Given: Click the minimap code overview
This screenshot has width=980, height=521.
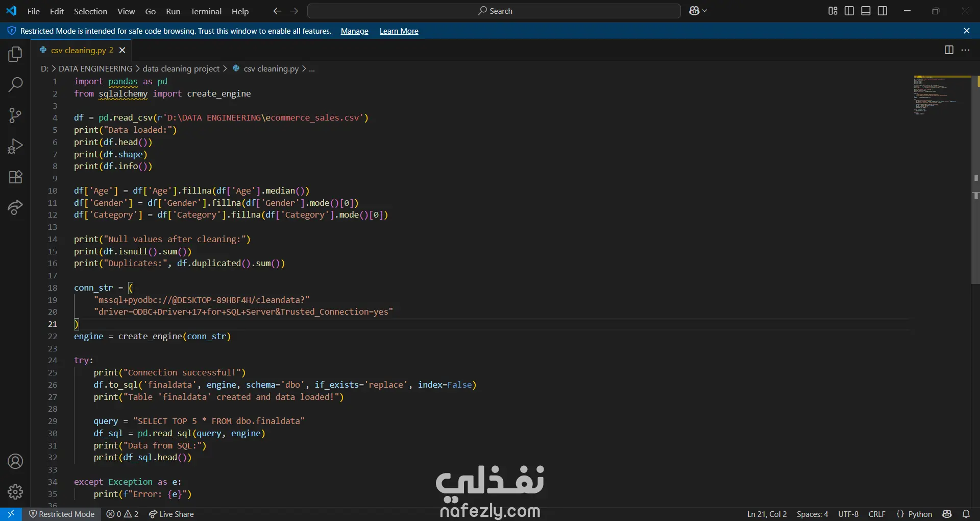Looking at the screenshot, I should (x=942, y=96).
